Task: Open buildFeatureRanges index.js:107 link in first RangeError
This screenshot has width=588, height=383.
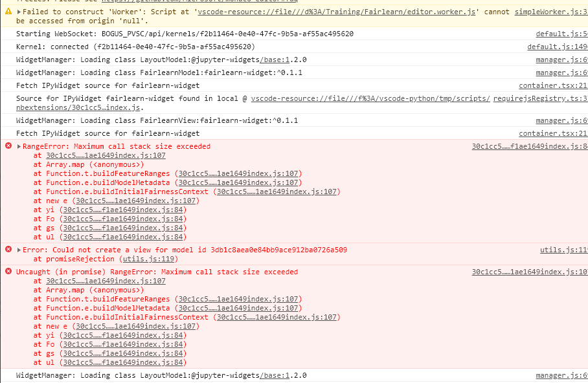Action: [238, 173]
